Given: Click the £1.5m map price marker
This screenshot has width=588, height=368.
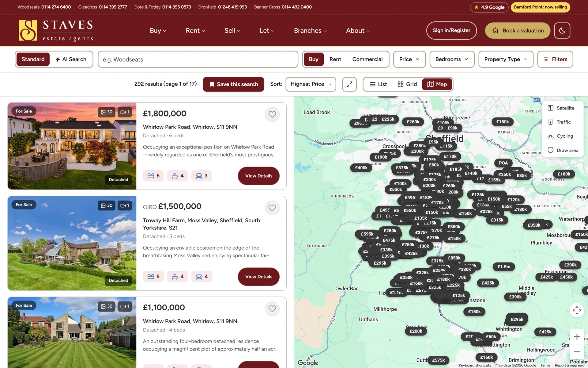Looking at the screenshot, I should pyautogui.click(x=504, y=267).
